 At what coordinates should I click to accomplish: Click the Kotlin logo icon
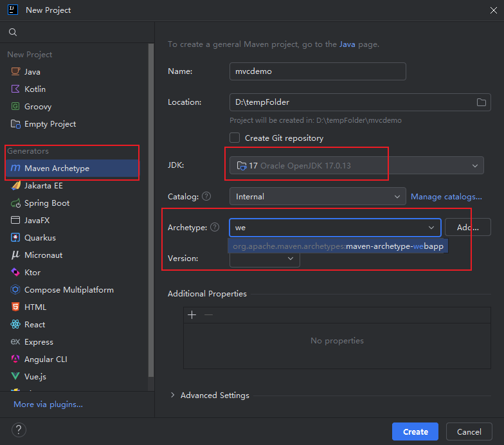(x=15, y=89)
